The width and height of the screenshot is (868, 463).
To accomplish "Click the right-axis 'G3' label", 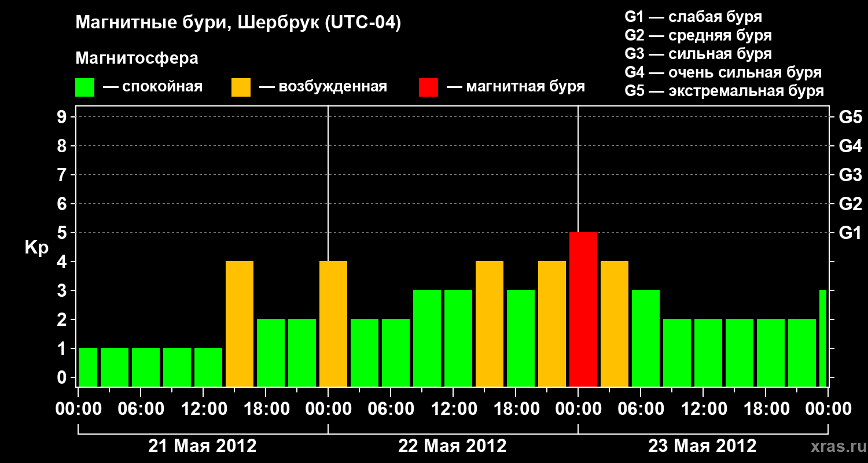I will 850,175.
